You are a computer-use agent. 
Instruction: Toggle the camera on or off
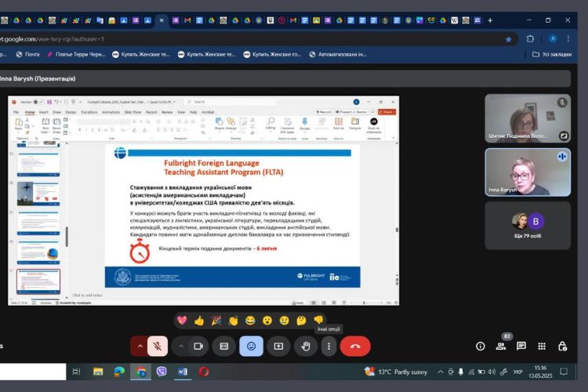[x=198, y=346]
